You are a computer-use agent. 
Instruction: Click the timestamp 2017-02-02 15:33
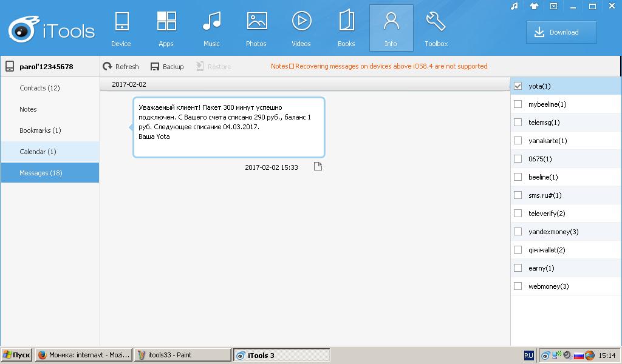[272, 167]
